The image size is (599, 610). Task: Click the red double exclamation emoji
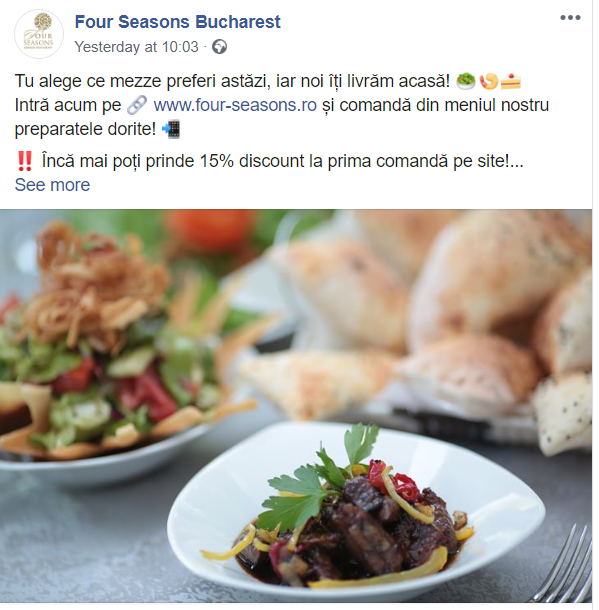click(x=25, y=161)
